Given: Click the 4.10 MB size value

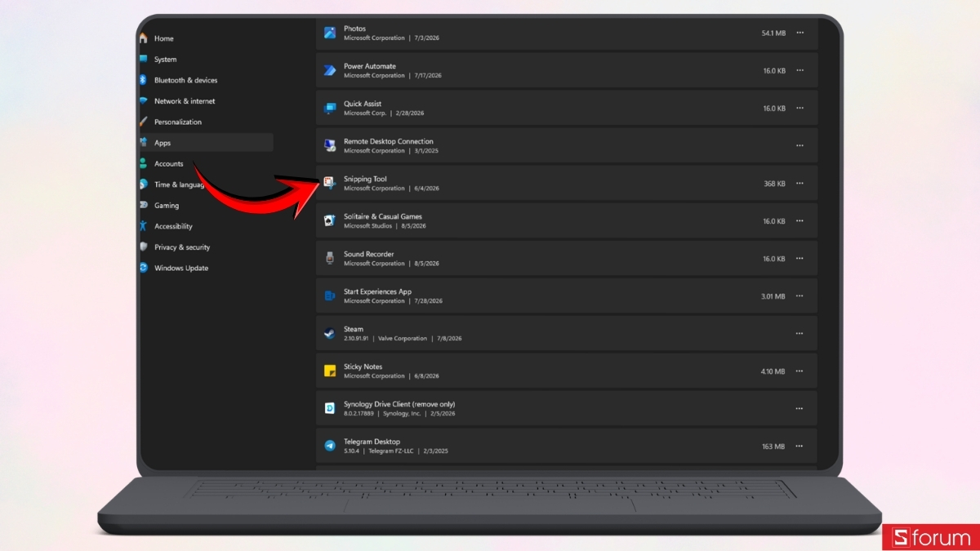Looking at the screenshot, I should pyautogui.click(x=773, y=371).
